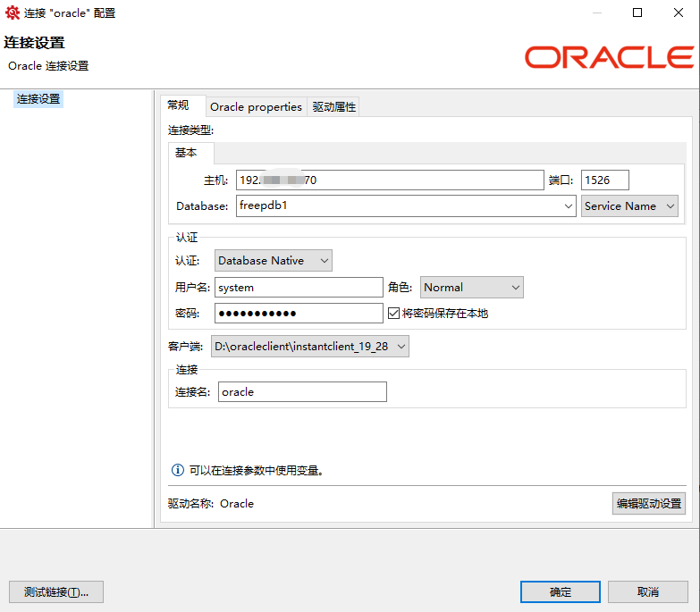This screenshot has width=700, height=612.
Task: Select the 常规 tab
Action: click(179, 105)
